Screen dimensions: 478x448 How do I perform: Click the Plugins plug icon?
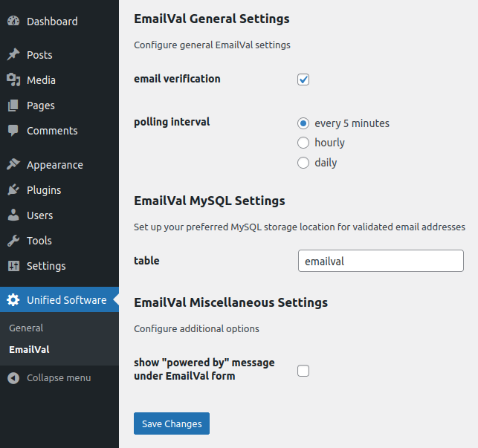[13, 189]
